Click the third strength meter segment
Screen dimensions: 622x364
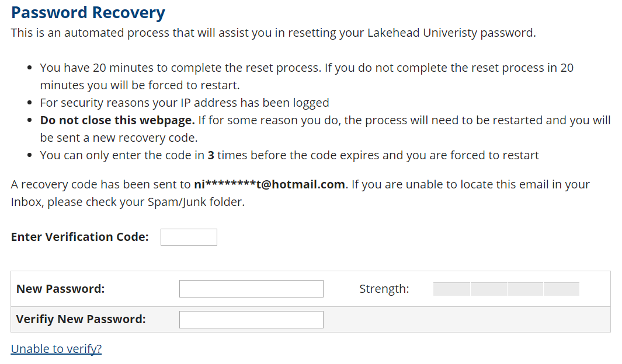point(524,288)
